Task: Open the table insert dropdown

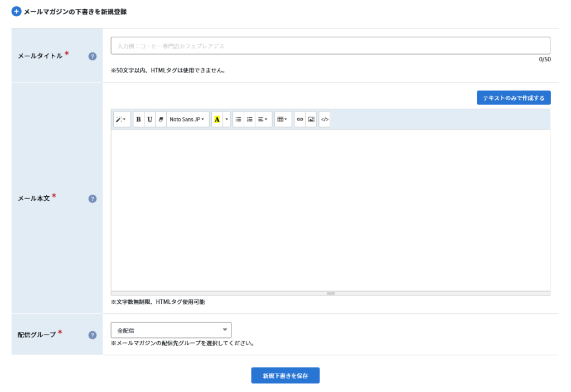Action: [283, 119]
